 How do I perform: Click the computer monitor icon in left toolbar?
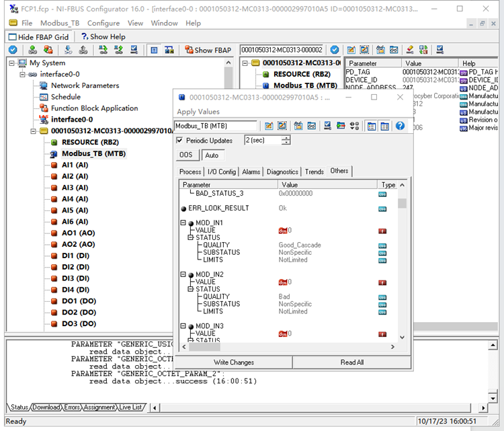coord(134,50)
